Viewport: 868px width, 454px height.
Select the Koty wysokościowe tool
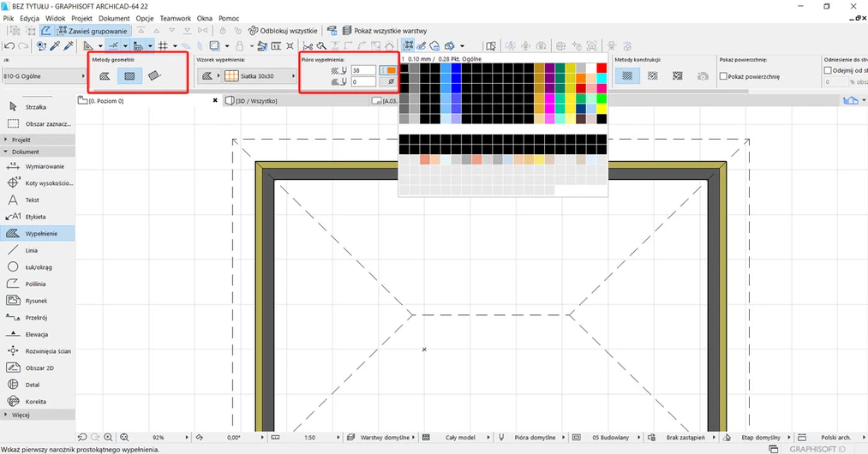click(x=38, y=182)
